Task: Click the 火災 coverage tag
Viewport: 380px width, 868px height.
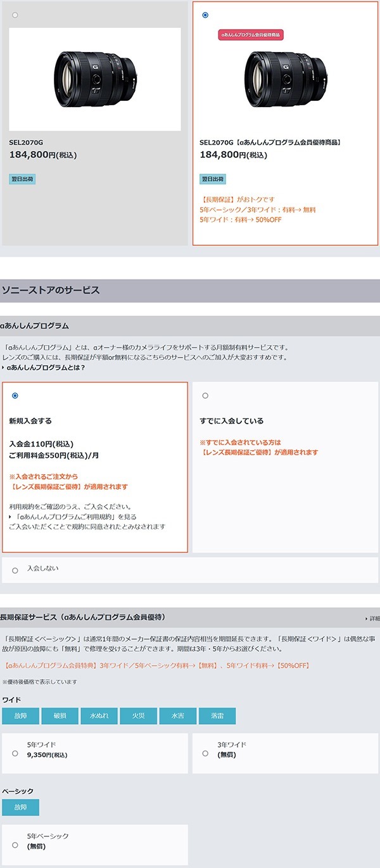Action: click(138, 716)
